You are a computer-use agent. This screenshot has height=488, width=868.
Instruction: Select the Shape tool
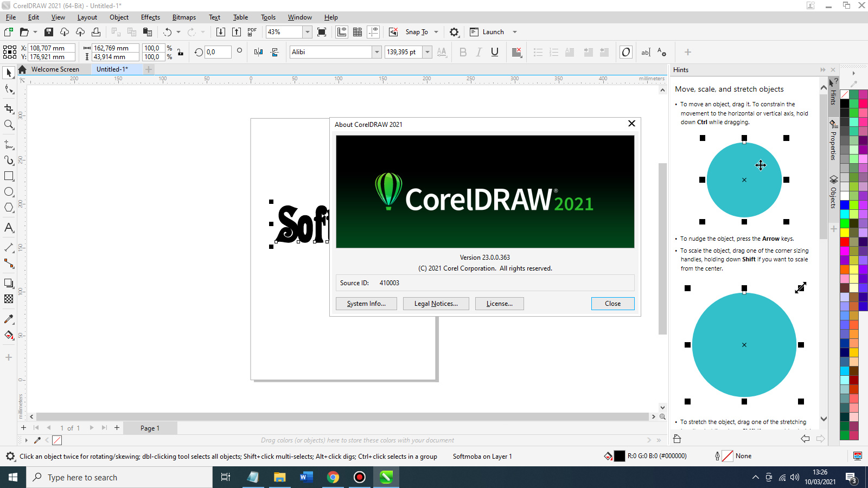9,89
